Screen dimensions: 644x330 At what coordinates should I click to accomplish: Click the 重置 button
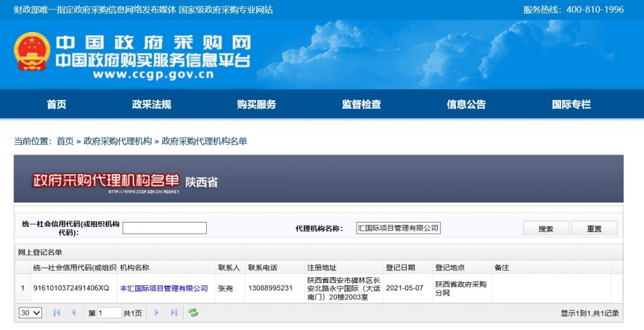coord(594,228)
